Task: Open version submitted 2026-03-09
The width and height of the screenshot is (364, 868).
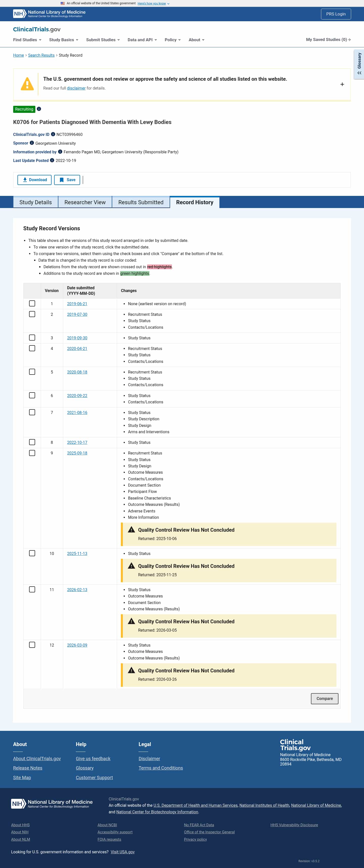Action: click(77, 645)
